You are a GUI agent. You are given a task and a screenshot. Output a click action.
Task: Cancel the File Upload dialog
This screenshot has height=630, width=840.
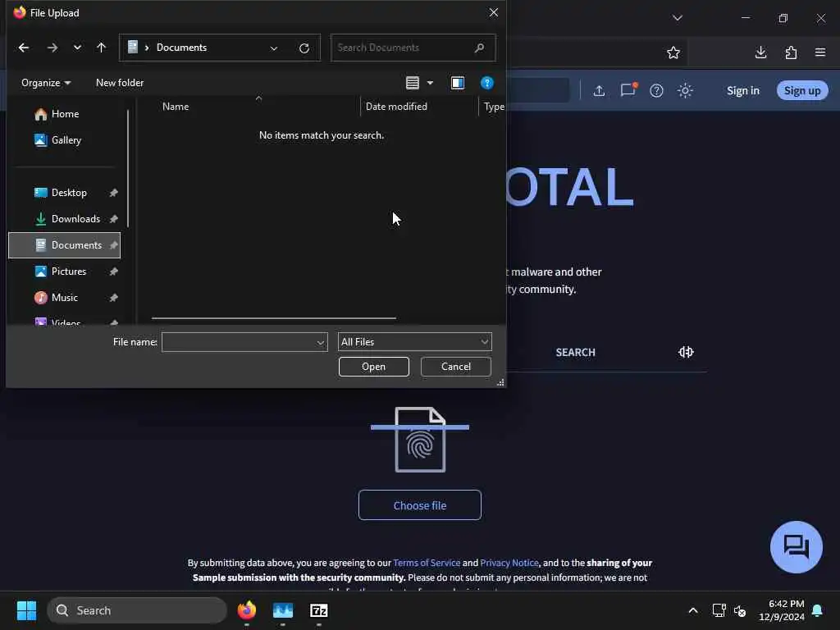pos(456,367)
